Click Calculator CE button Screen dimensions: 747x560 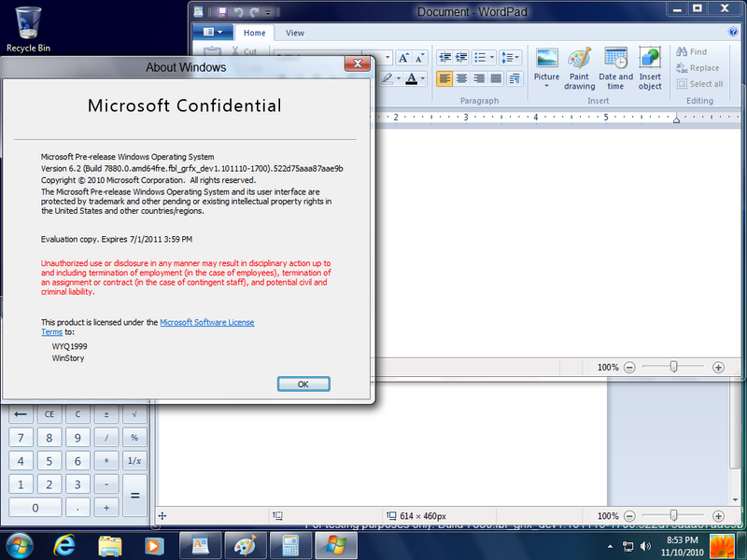49,414
